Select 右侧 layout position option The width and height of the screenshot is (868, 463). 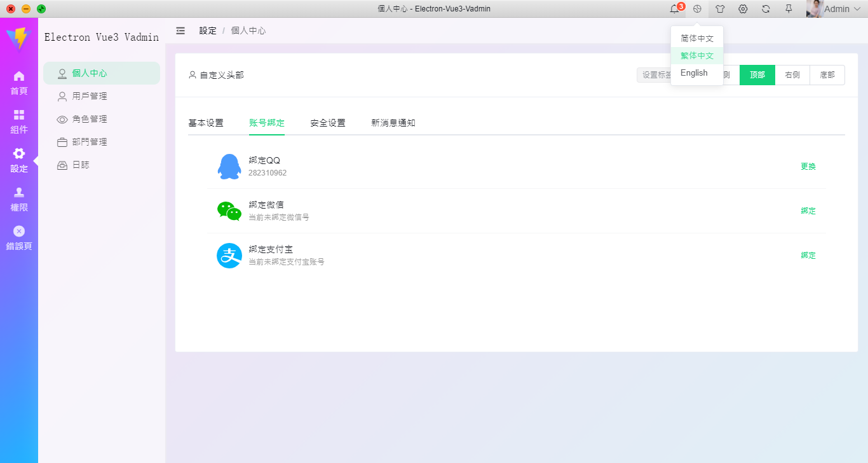792,74
